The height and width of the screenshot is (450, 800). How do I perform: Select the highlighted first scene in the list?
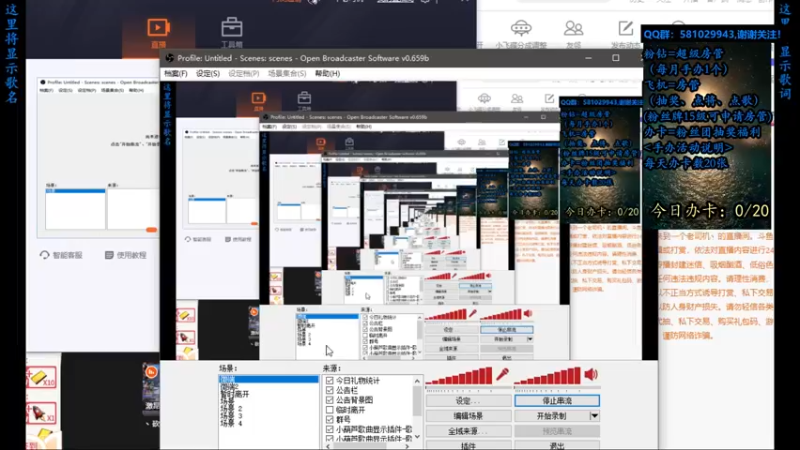(268, 379)
